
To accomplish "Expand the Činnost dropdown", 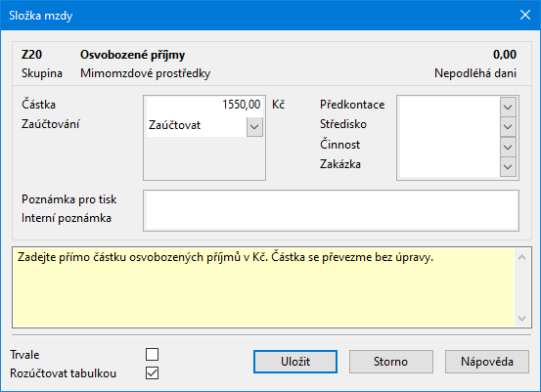I will point(508,148).
